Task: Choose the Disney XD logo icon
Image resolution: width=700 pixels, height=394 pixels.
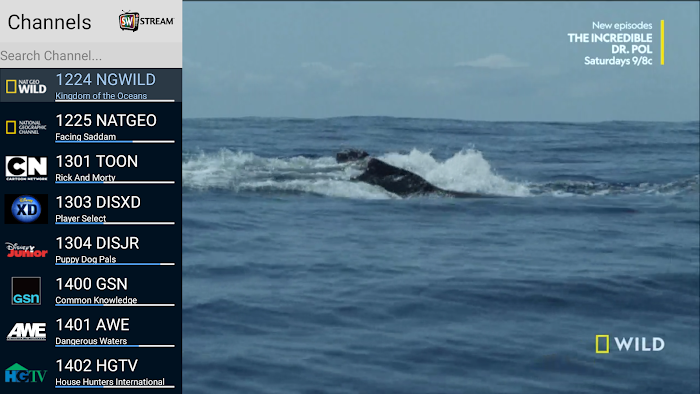Action: [26, 209]
